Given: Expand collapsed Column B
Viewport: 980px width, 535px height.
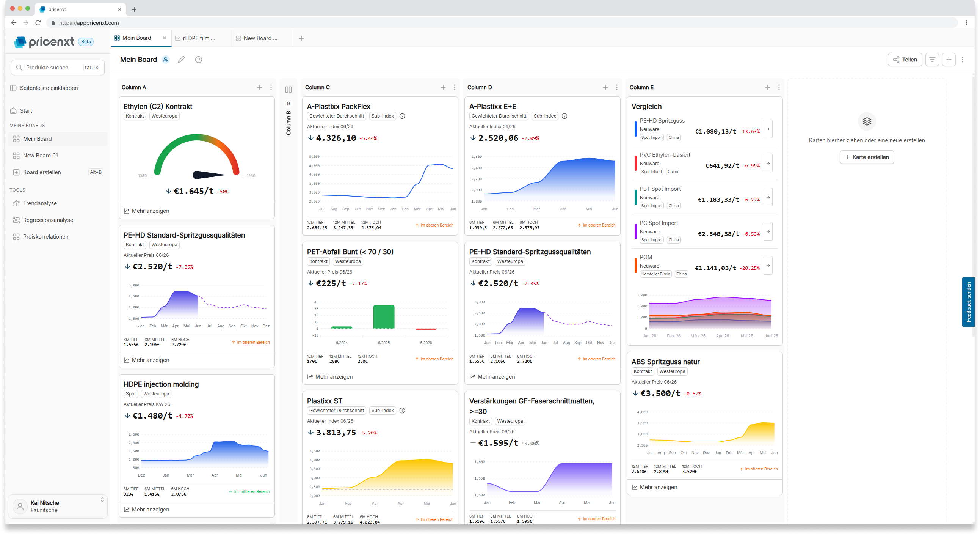Looking at the screenshot, I should coord(289,90).
